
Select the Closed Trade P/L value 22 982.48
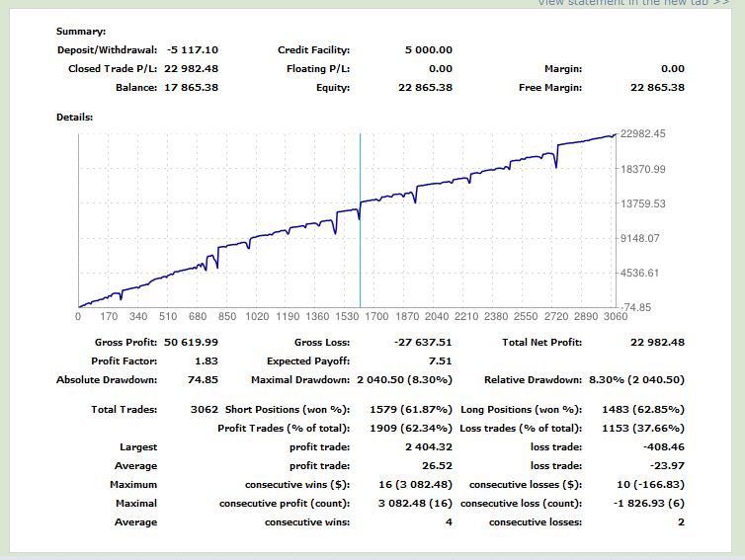[191, 68]
